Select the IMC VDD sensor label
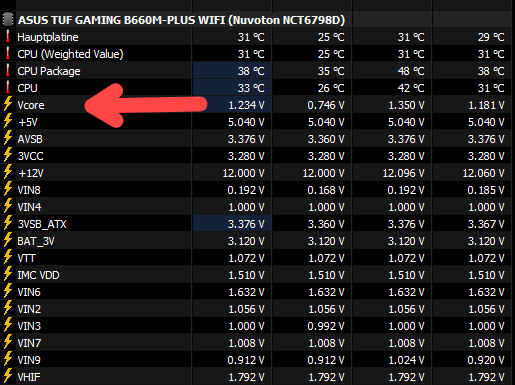Viewport: 515px width, 385px height. pyautogui.click(x=38, y=275)
